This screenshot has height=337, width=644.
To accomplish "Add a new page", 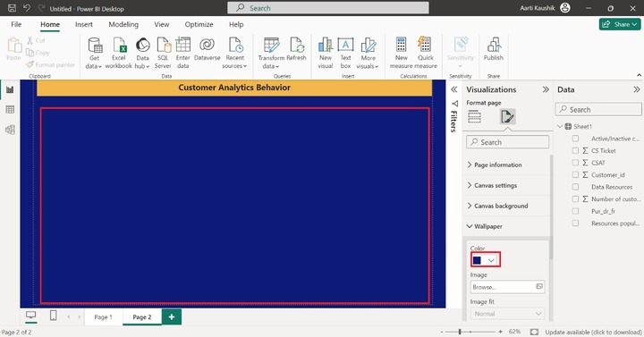I will coord(172,316).
